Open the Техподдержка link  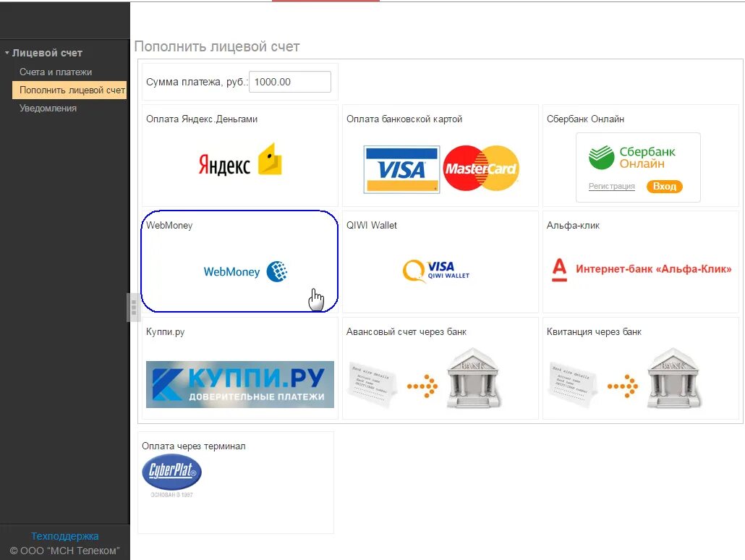click(65, 535)
